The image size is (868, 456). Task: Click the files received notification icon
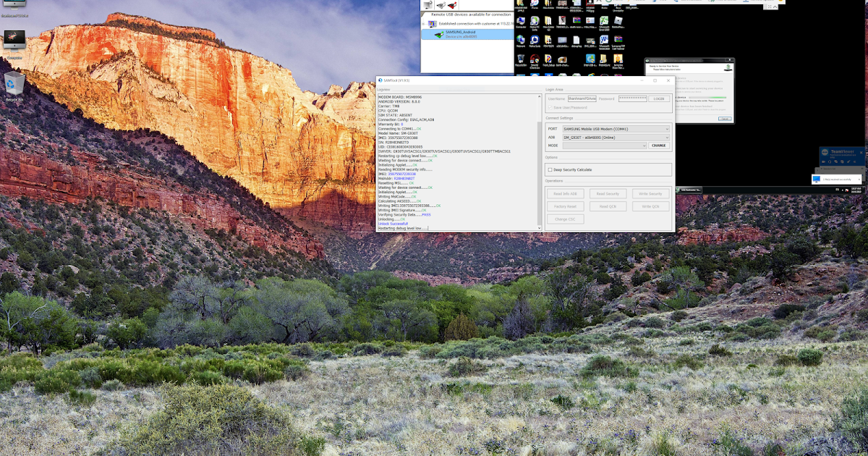816,179
